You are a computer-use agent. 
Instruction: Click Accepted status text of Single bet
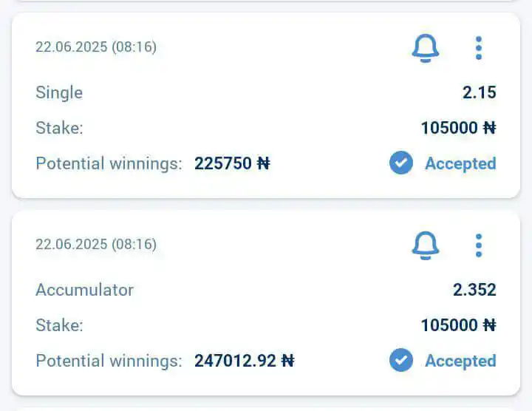461,163
